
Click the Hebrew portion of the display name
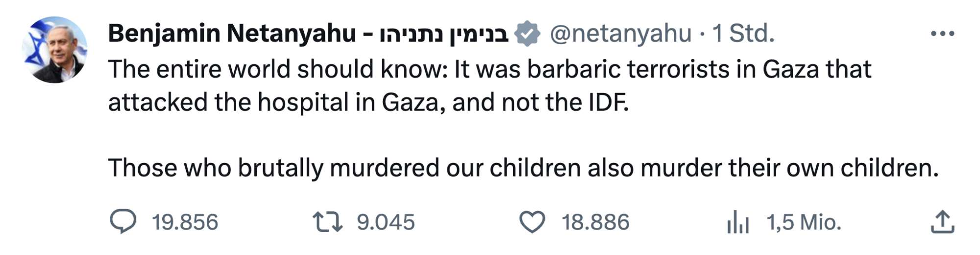pyautogui.click(x=444, y=34)
